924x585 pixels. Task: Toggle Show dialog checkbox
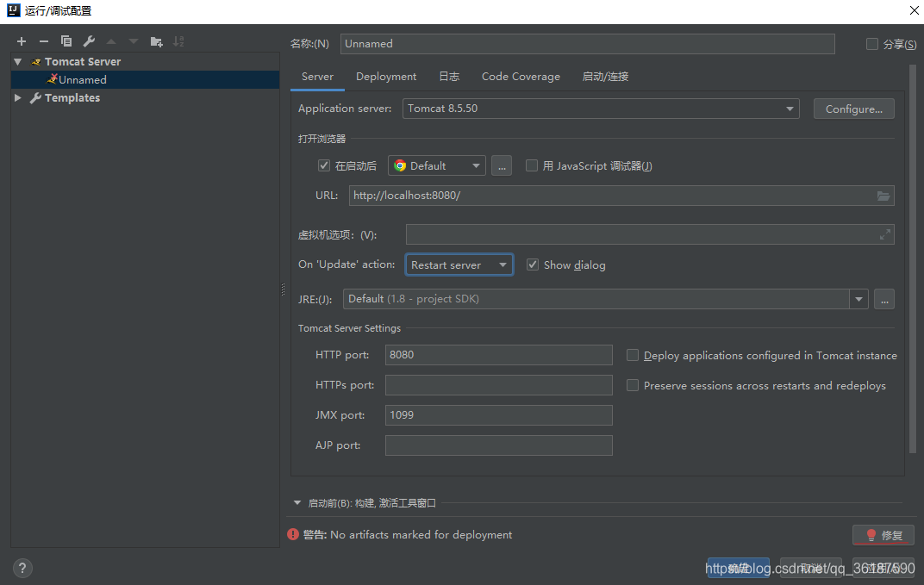tap(532, 264)
